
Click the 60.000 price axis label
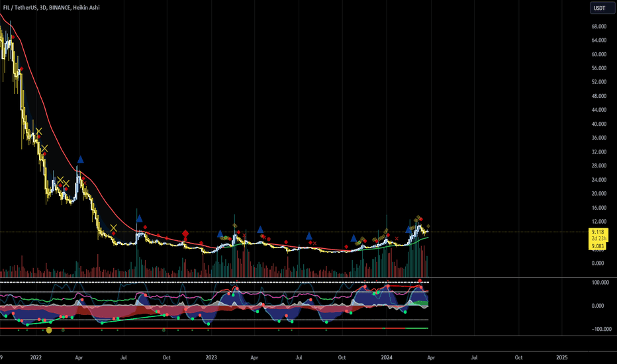coord(598,54)
